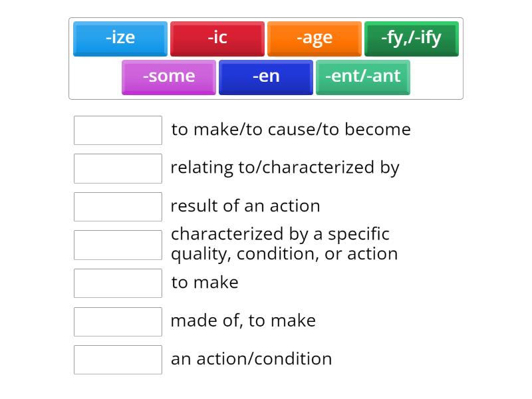The image size is (532, 399).
Task: Click the answer box beside 'to make/to cause/to become'
Action: point(118,130)
